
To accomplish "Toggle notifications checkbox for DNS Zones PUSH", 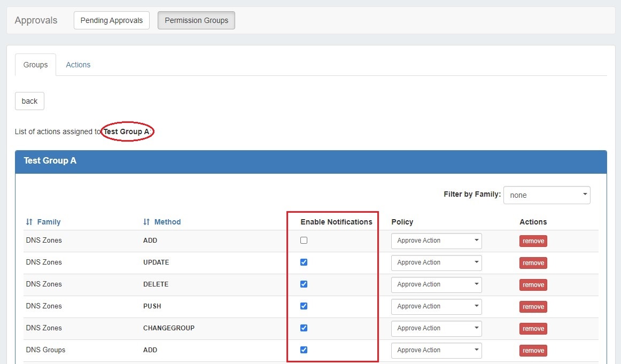I will point(304,306).
